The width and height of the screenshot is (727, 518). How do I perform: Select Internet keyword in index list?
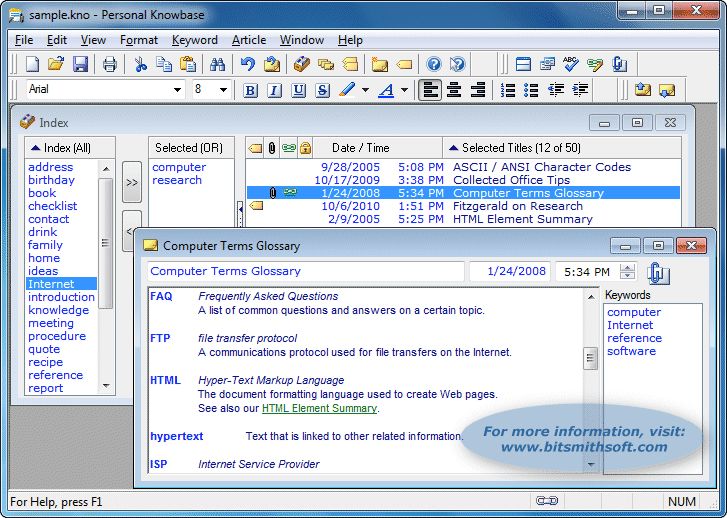tap(62, 284)
